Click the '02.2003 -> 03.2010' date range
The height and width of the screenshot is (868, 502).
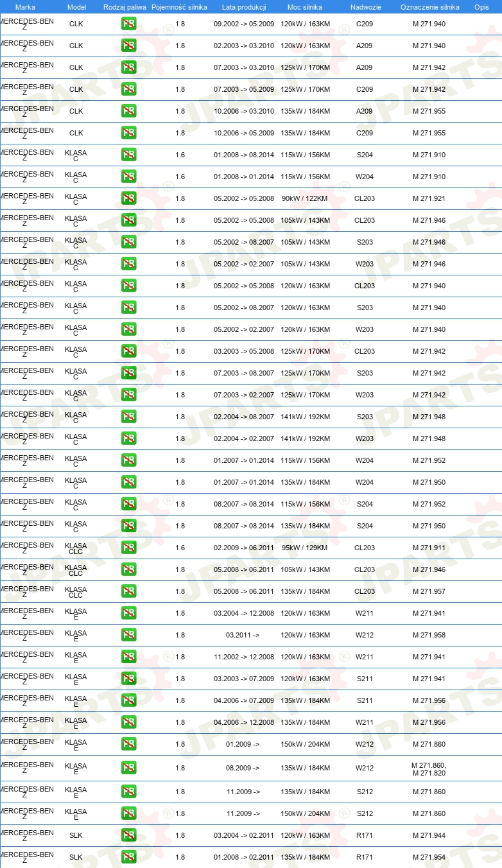(x=244, y=46)
